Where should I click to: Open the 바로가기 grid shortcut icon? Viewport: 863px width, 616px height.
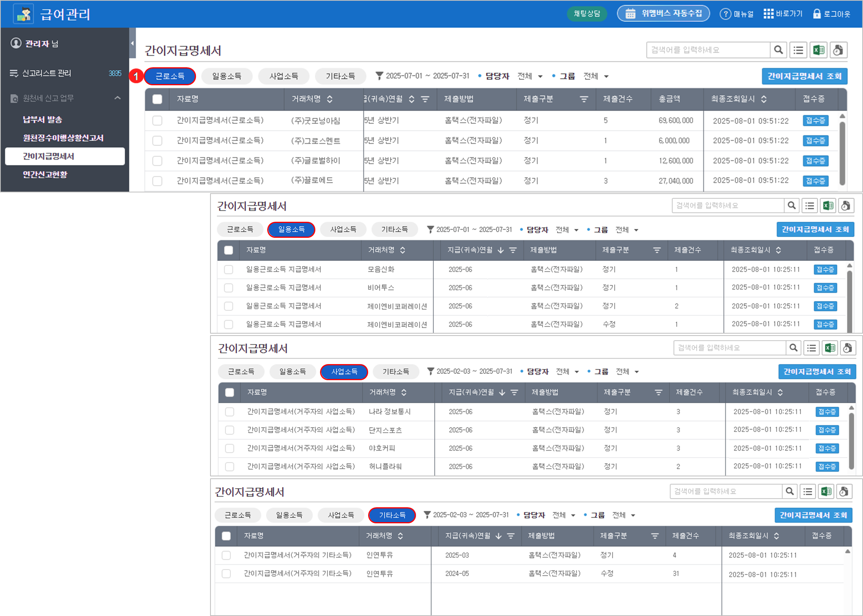(768, 14)
